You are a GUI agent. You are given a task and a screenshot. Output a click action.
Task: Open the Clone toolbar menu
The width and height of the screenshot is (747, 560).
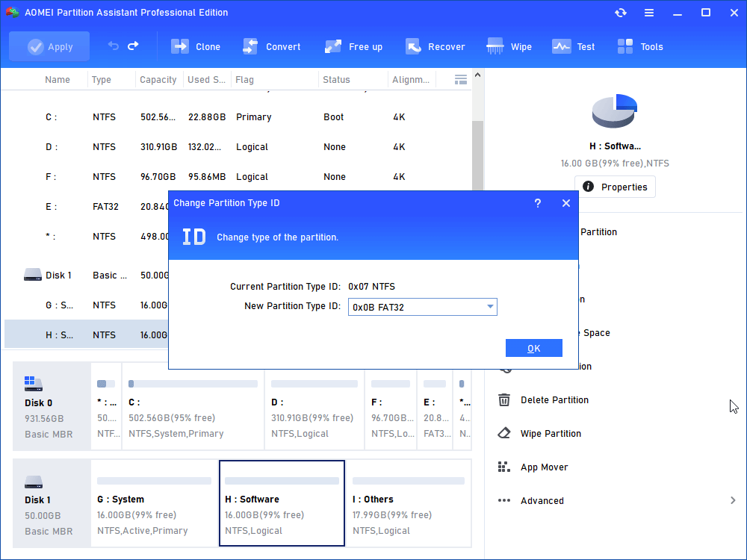195,46
